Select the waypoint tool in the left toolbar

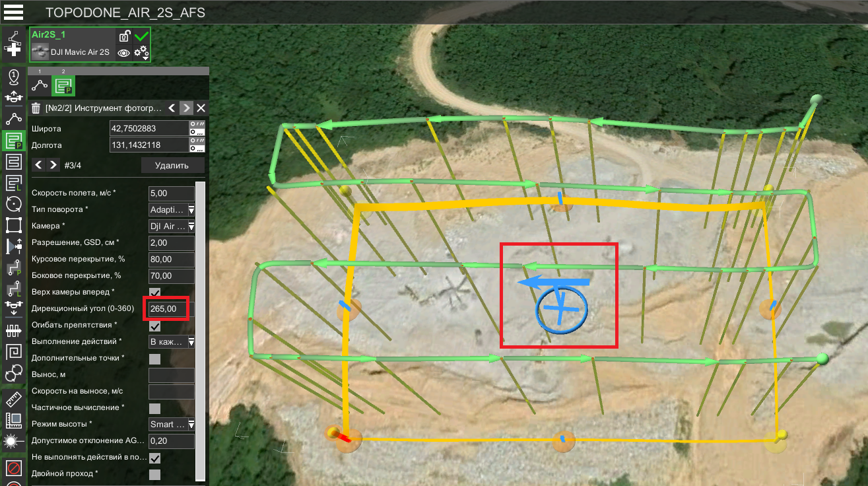13,119
